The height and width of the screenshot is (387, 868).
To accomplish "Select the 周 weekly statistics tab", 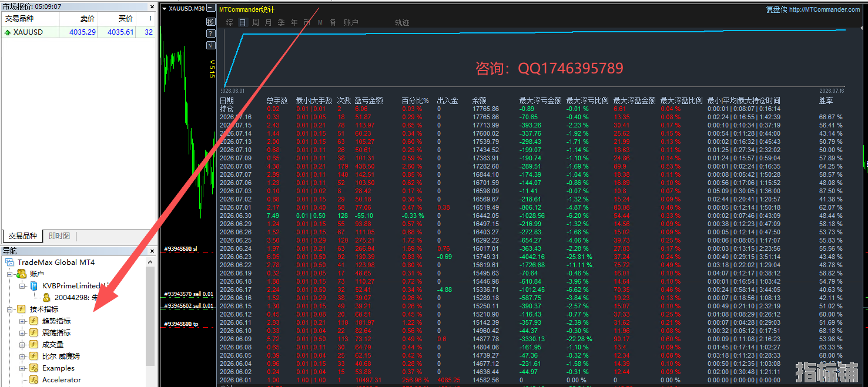I will (x=256, y=22).
